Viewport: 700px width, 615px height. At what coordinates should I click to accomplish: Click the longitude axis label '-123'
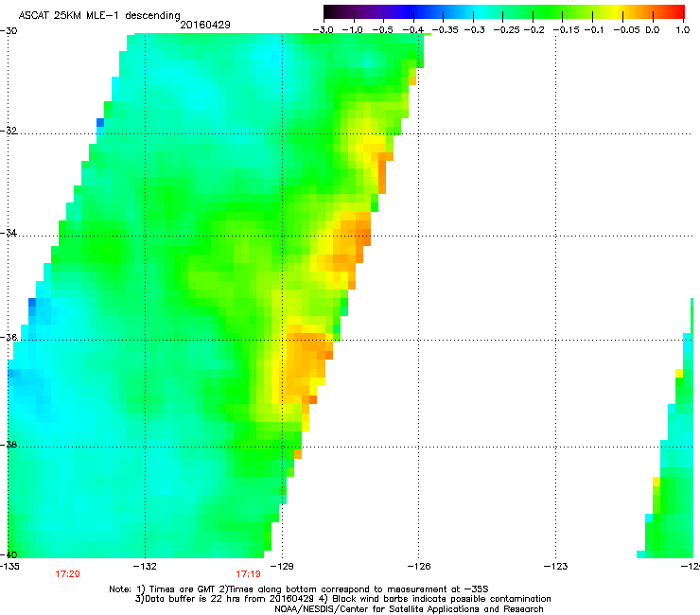pos(556,567)
